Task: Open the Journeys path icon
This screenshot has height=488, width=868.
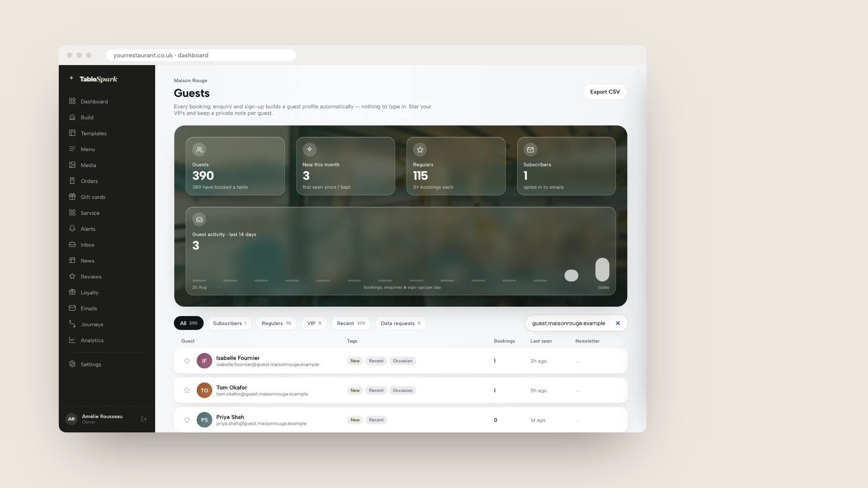Action: pyautogui.click(x=72, y=324)
